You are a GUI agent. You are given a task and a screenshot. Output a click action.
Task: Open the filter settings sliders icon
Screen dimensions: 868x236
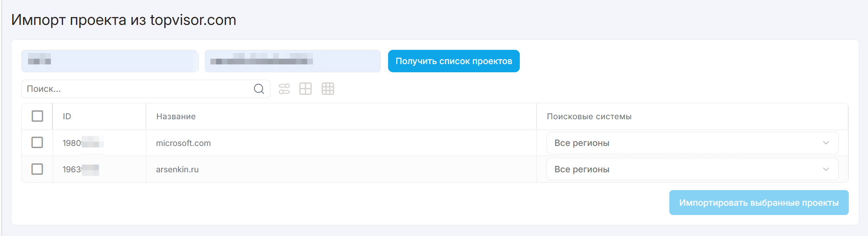(284, 89)
